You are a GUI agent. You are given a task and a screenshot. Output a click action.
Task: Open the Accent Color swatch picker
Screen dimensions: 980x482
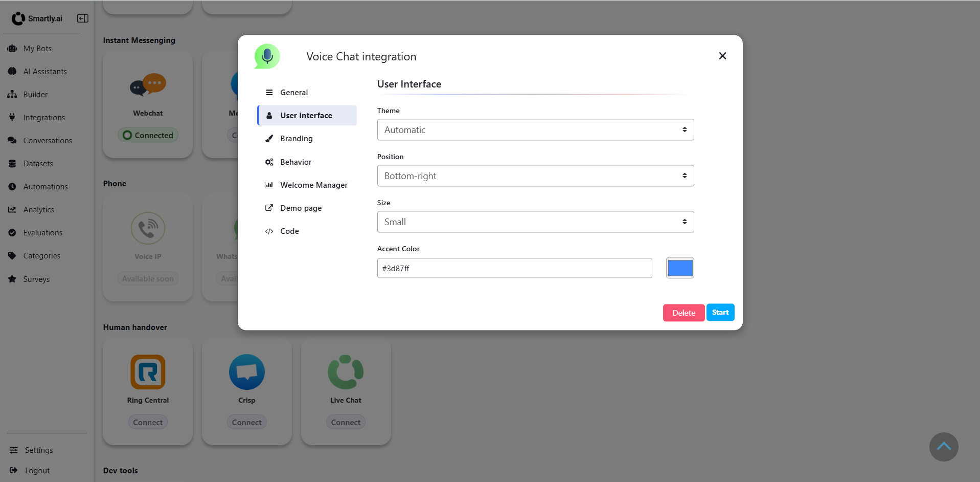680,268
